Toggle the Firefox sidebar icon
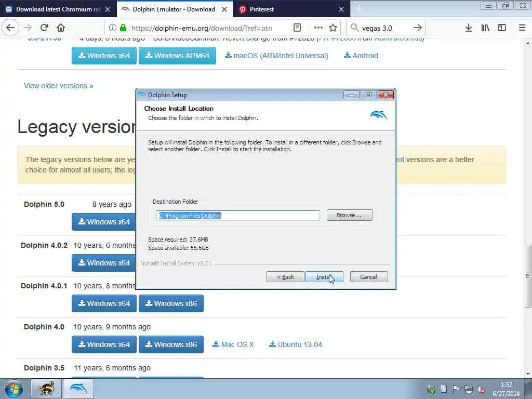This screenshot has width=532, height=399. tap(502, 28)
